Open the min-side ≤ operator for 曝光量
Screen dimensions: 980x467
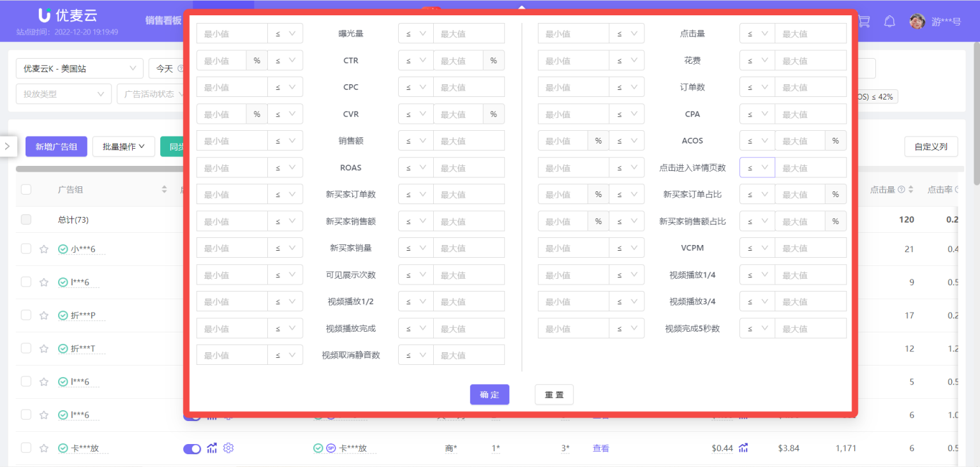pyautogui.click(x=285, y=33)
